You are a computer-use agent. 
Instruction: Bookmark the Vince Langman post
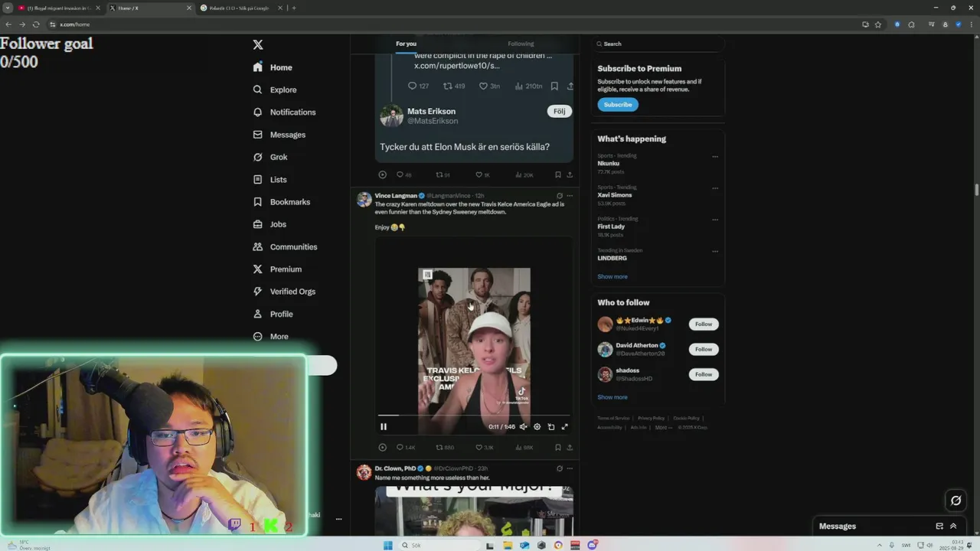pyautogui.click(x=558, y=448)
